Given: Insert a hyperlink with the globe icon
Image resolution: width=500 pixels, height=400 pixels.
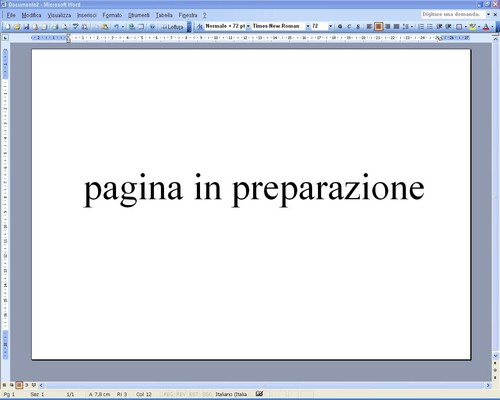Looking at the screenshot, I should (132, 27).
